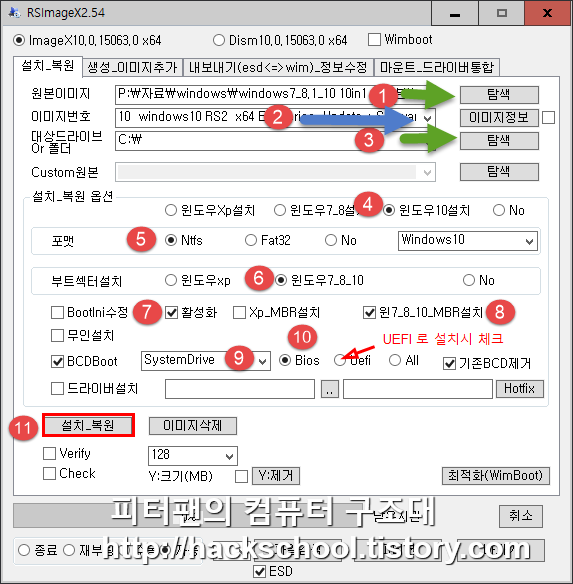The width and height of the screenshot is (573, 584).
Task: Click the 설치_복원 button
Action: click(88, 425)
